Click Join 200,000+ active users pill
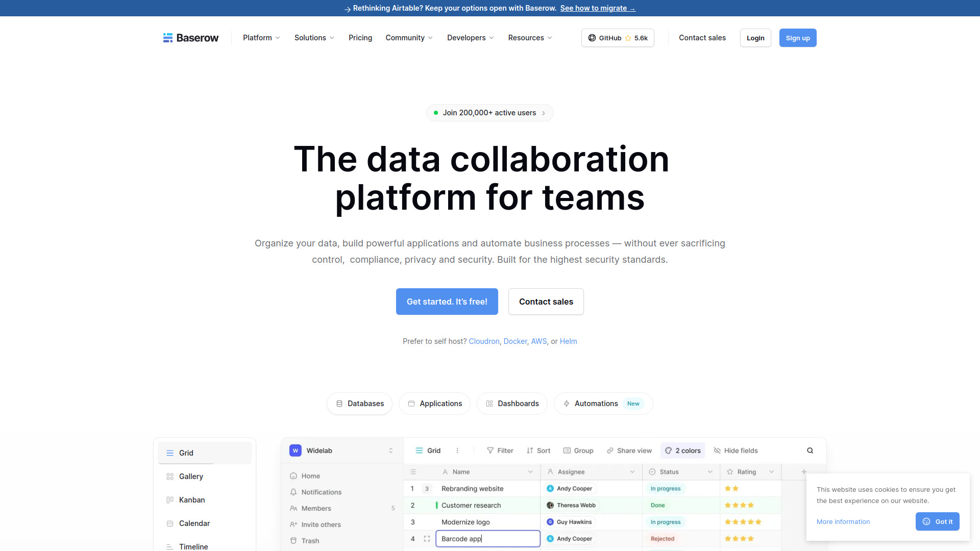 (490, 113)
